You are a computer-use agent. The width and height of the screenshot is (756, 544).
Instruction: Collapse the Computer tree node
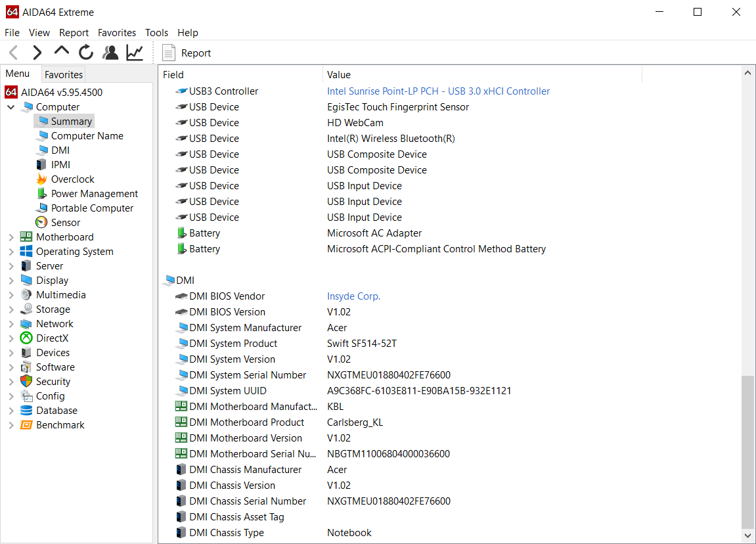[11, 106]
